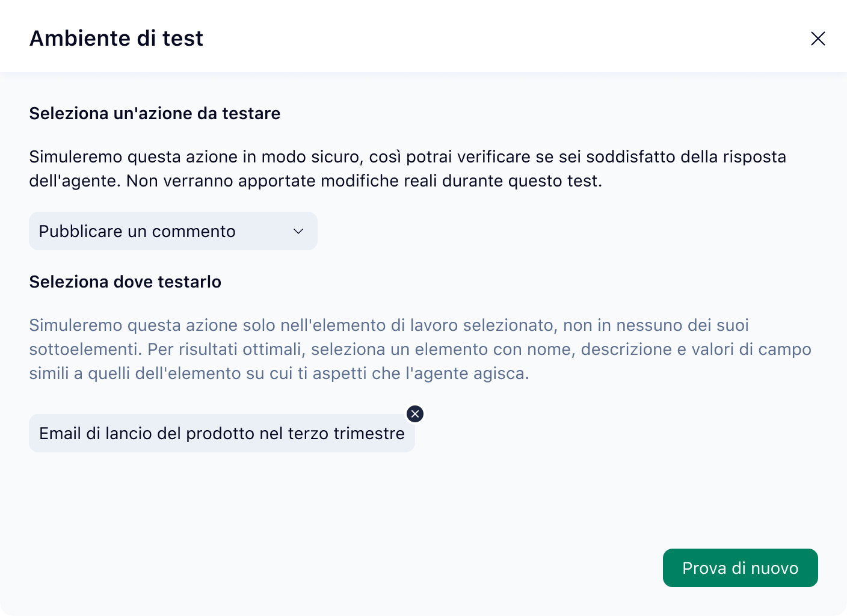Click the X icon in the dialog header
The image size is (847, 616).
coord(818,38)
